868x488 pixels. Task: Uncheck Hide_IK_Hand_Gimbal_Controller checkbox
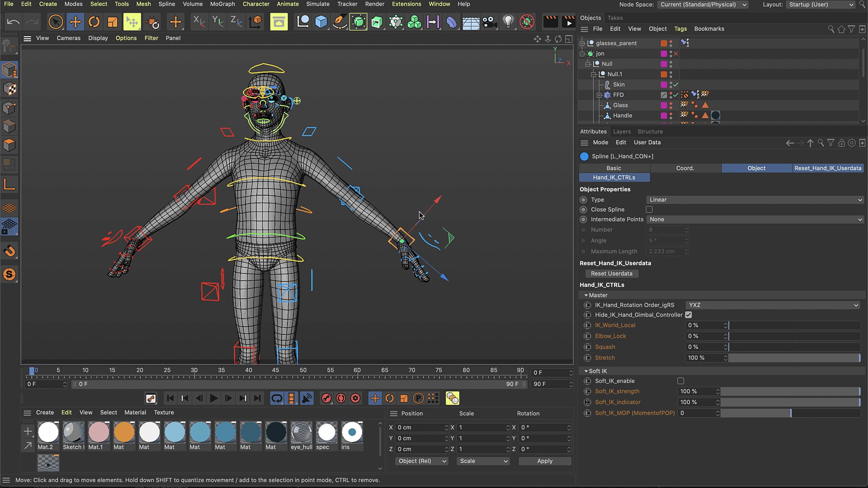(x=688, y=315)
